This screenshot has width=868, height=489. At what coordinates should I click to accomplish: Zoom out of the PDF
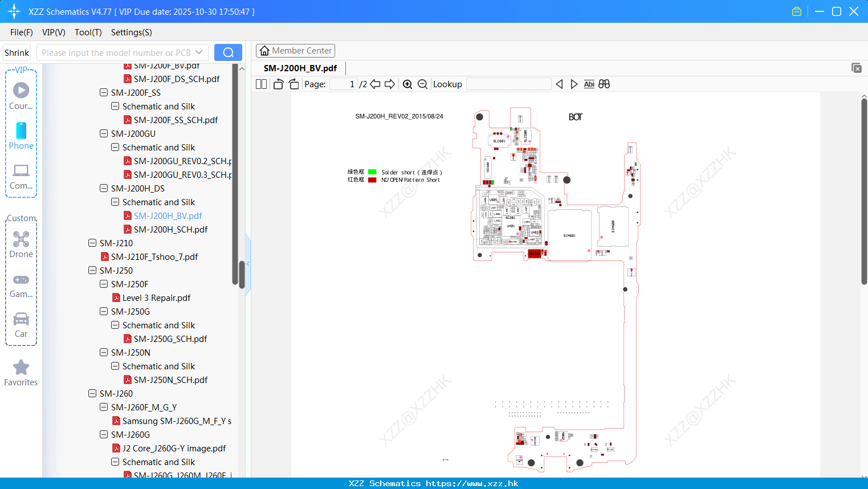point(422,84)
